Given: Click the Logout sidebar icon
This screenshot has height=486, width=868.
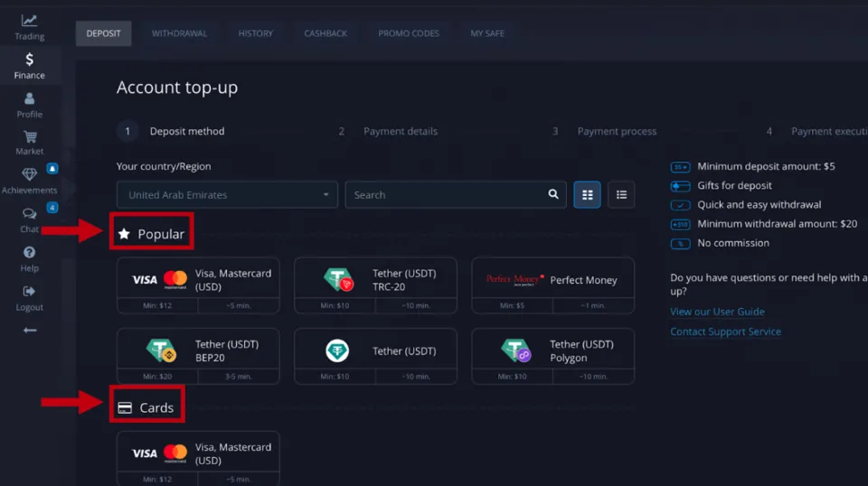Looking at the screenshot, I should (x=29, y=292).
